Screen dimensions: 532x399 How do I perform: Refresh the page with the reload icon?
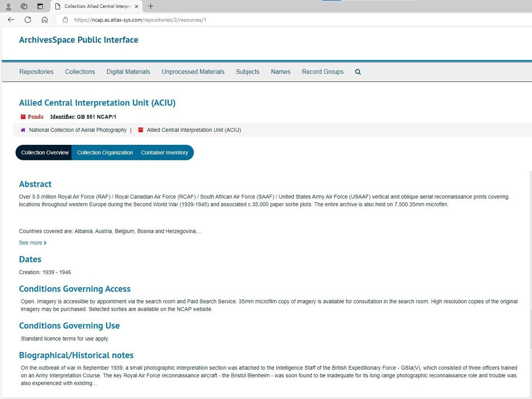(28, 20)
